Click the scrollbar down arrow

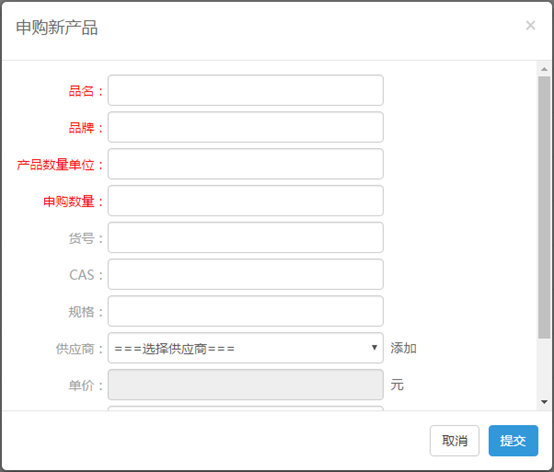tap(544, 402)
